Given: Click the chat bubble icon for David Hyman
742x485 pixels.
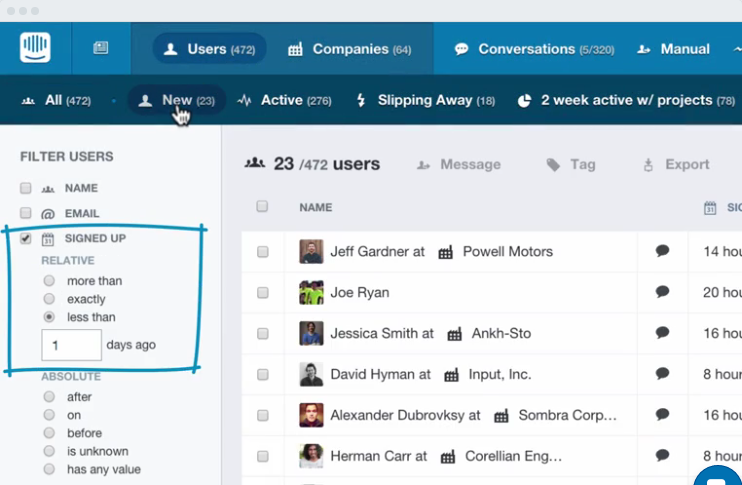Looking at the screenshot, I should point(662,373).
